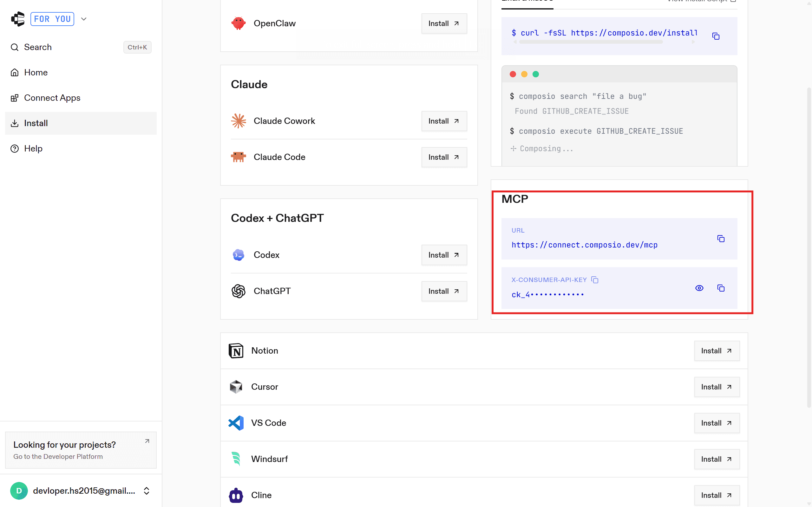Image resolution: width=812 pixels, height=507 pixels.
Task: Click the Notion logo icon
Action: pyautogui.click(x=236, y=351)
